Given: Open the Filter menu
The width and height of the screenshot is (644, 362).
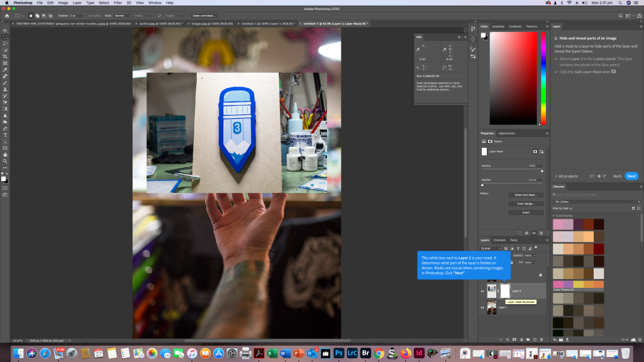Looking at the screenshot, I should [x=118, y=3].
